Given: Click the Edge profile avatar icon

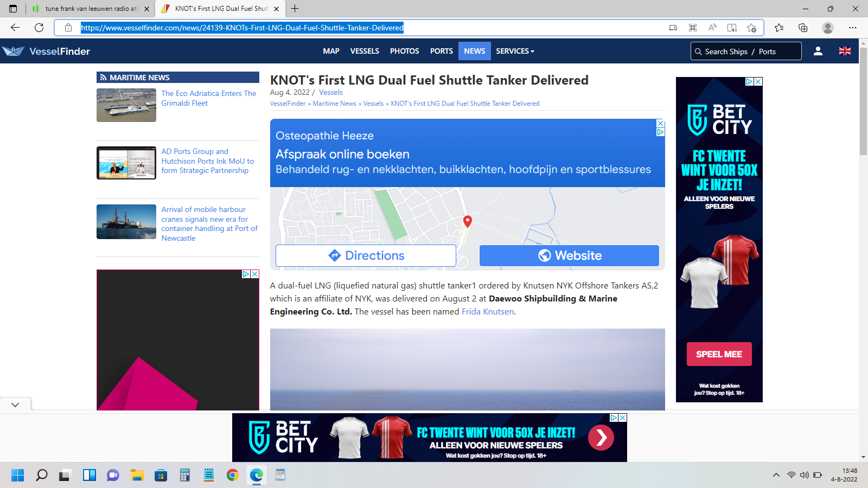Looking at the screenshot, I should 827,28.
